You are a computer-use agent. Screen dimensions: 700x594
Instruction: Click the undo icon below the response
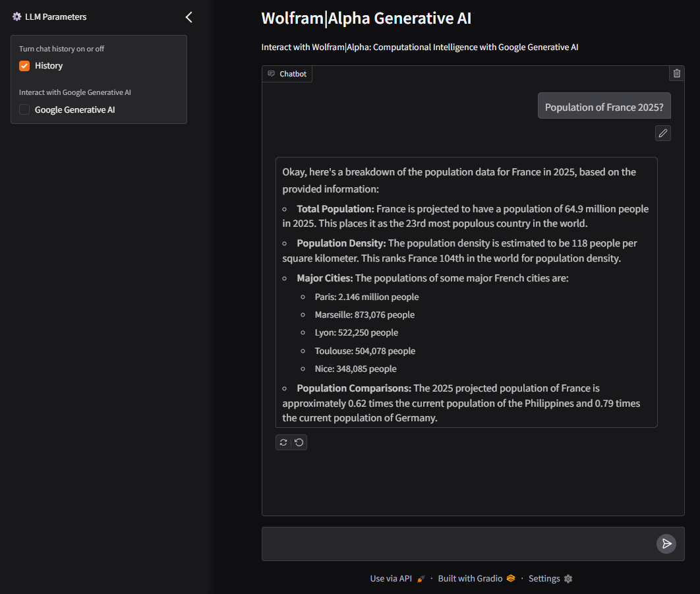point(299,442)
